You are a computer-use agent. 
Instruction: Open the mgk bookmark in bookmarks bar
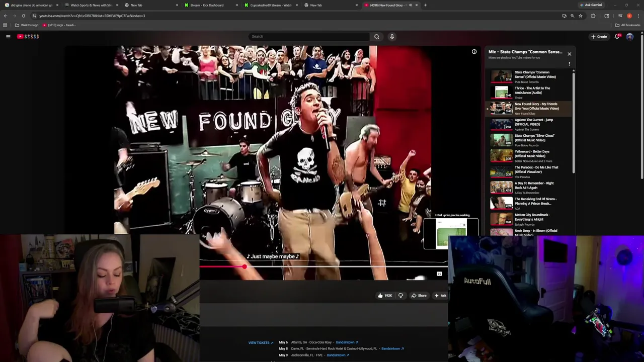click(x=59, y=25)
